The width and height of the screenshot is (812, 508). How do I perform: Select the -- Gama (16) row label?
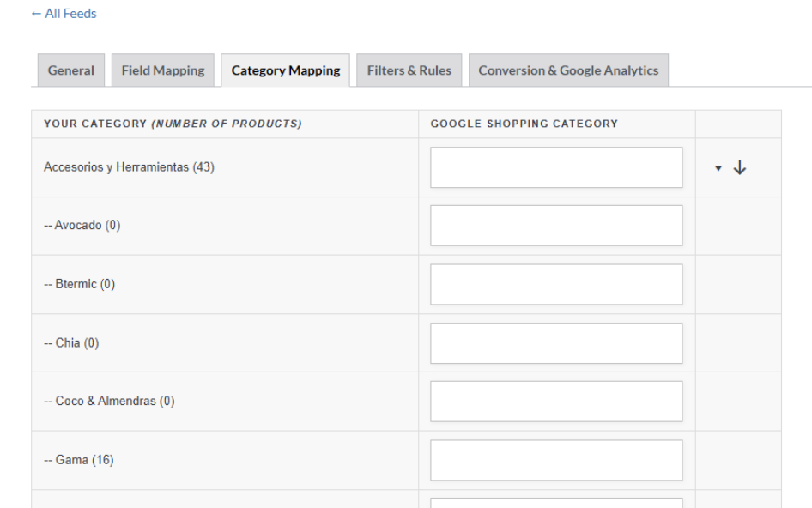pos(79,460)
